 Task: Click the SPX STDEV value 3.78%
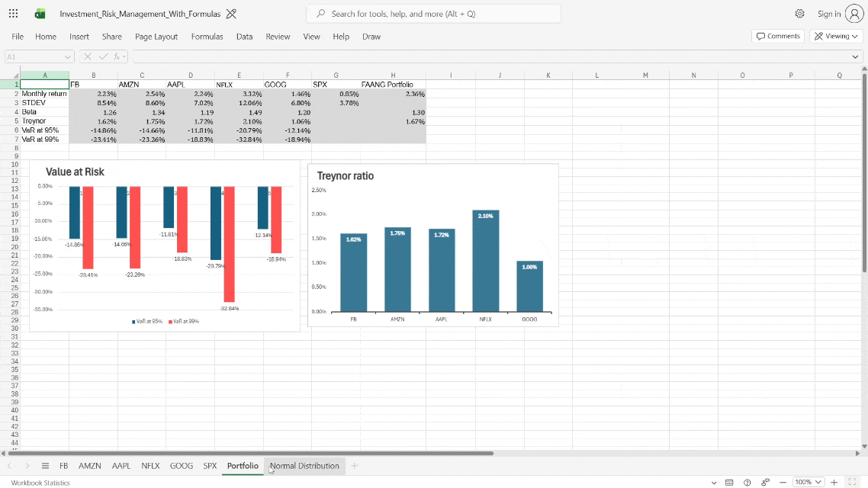336,103
